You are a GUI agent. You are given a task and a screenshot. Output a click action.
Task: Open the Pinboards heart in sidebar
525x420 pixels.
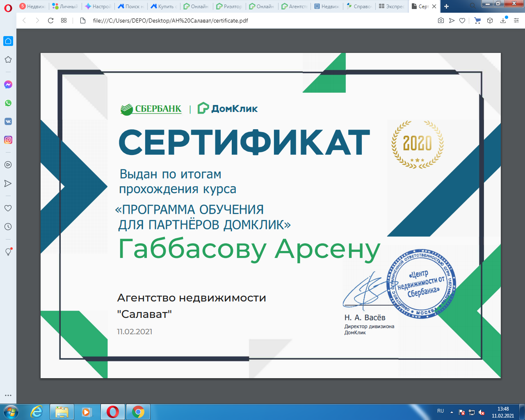(8, 208)
